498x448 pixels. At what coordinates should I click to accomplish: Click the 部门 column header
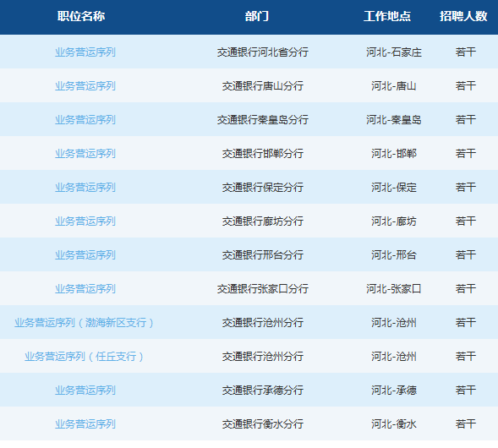click(257, 16)
